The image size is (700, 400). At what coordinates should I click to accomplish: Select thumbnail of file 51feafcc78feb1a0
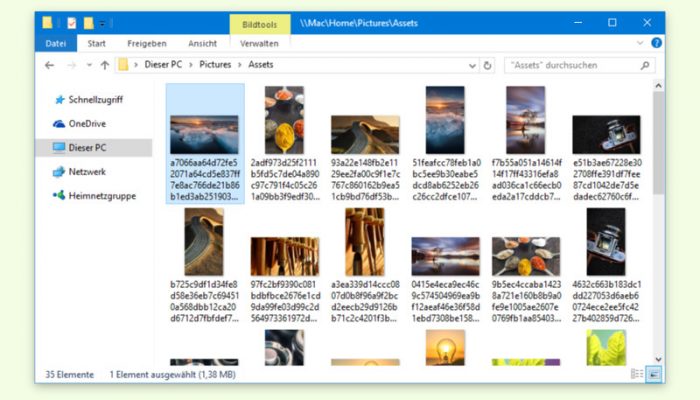pos(445,120)
